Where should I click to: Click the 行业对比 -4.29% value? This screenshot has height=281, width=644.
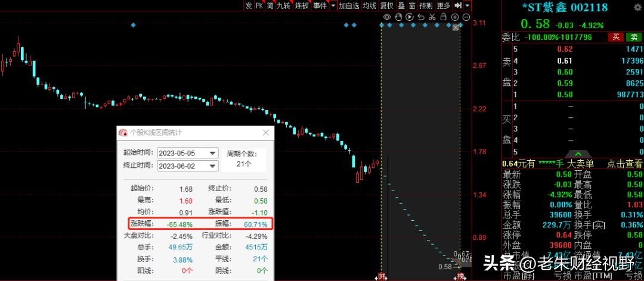[x=257, y=236]
